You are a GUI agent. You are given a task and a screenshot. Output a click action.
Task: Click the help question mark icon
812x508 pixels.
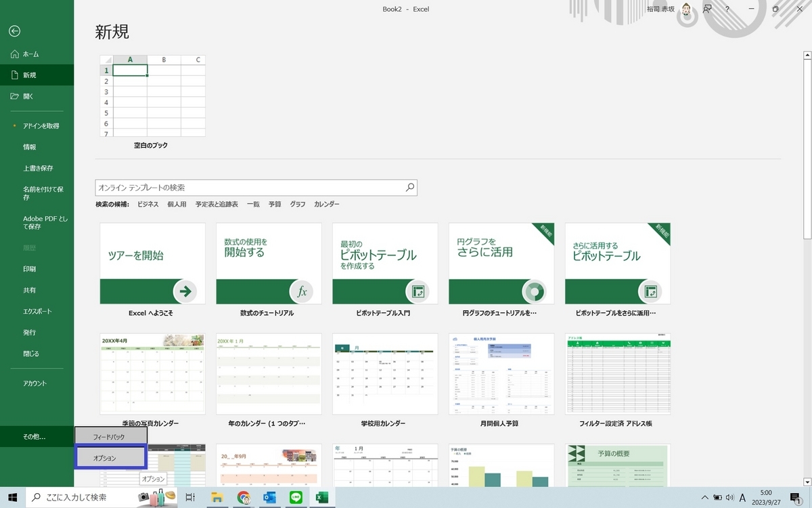[727, 9]
